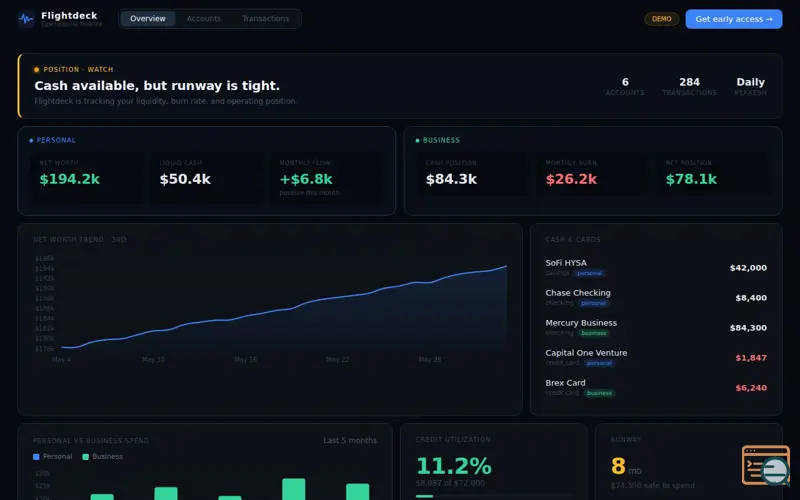Click the $84,300 balance amount

(748, 328)
